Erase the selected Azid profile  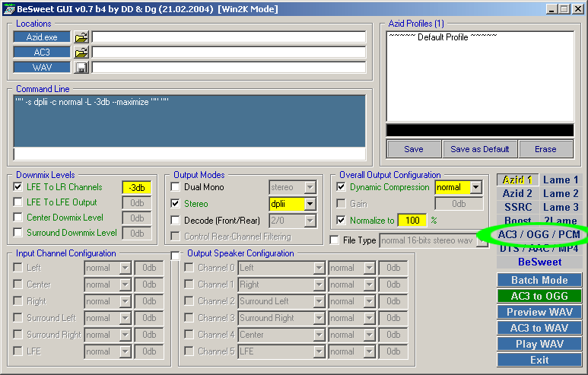pos(545,149)
